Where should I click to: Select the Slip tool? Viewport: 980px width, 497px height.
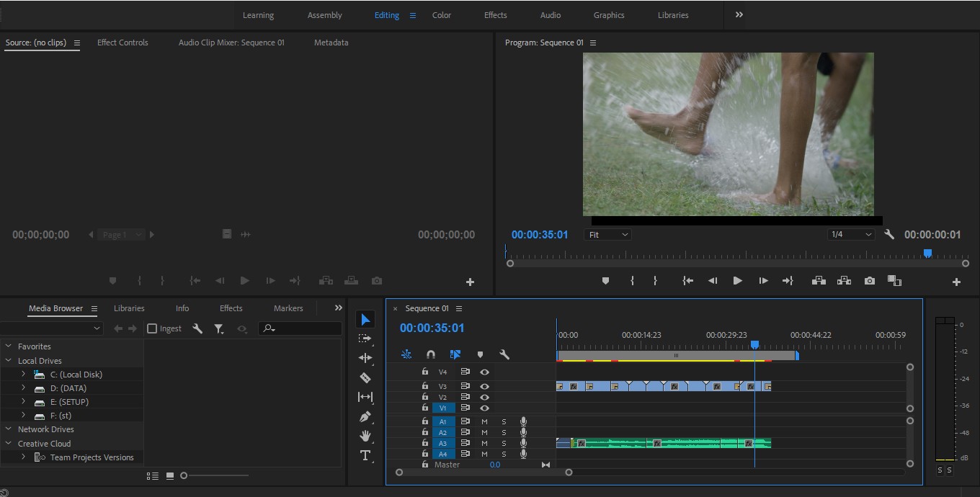point(365,397)
